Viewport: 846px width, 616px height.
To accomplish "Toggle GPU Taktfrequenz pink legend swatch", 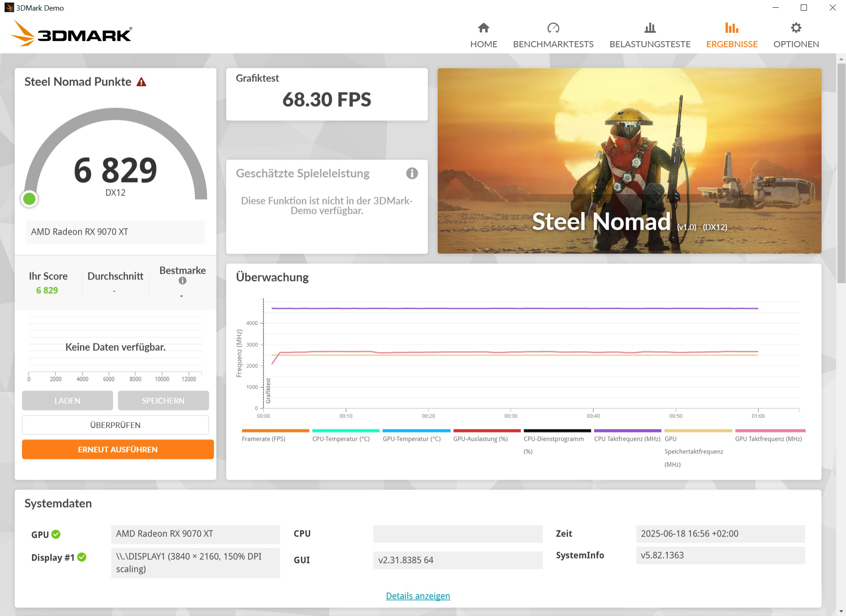I will (x=770, y=431).
